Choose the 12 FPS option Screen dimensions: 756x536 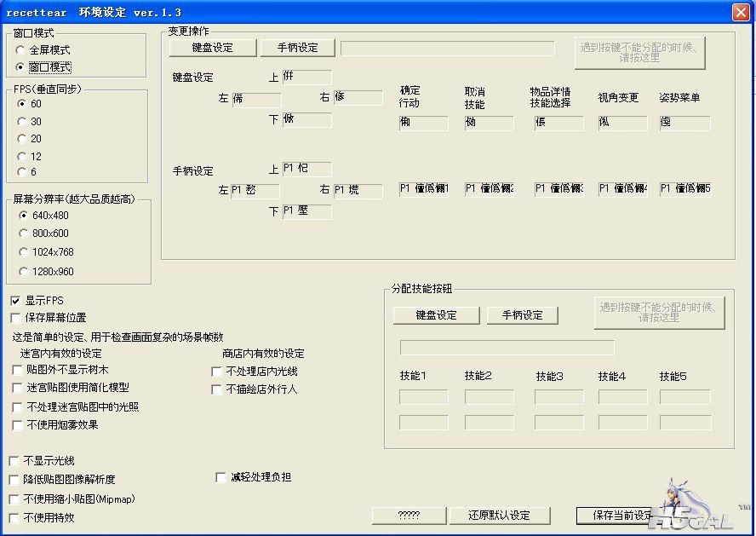[22, 156]
